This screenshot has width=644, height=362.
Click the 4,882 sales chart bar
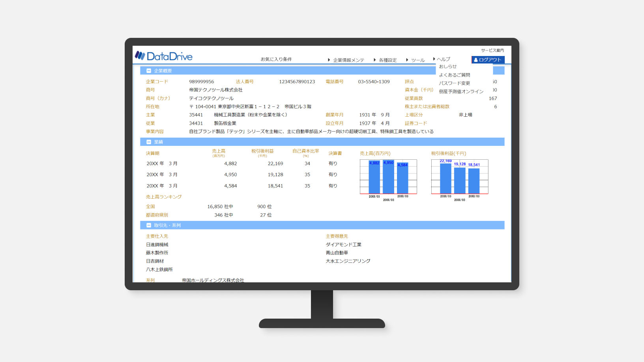374,178
